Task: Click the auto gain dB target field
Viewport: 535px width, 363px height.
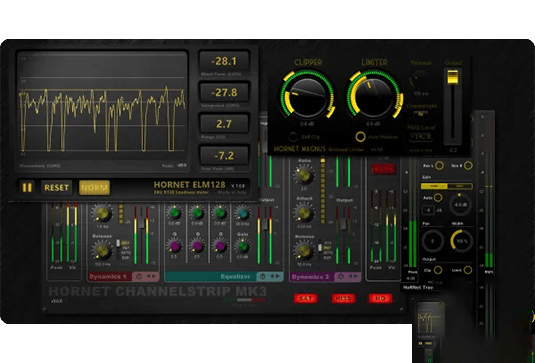Action: [429, 210]
